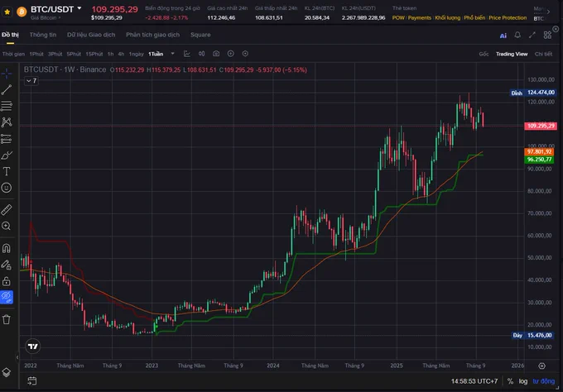Screen dimensions: 563x392
Task: Click the Phổ biến token tag link
Action: coord(474,17)
